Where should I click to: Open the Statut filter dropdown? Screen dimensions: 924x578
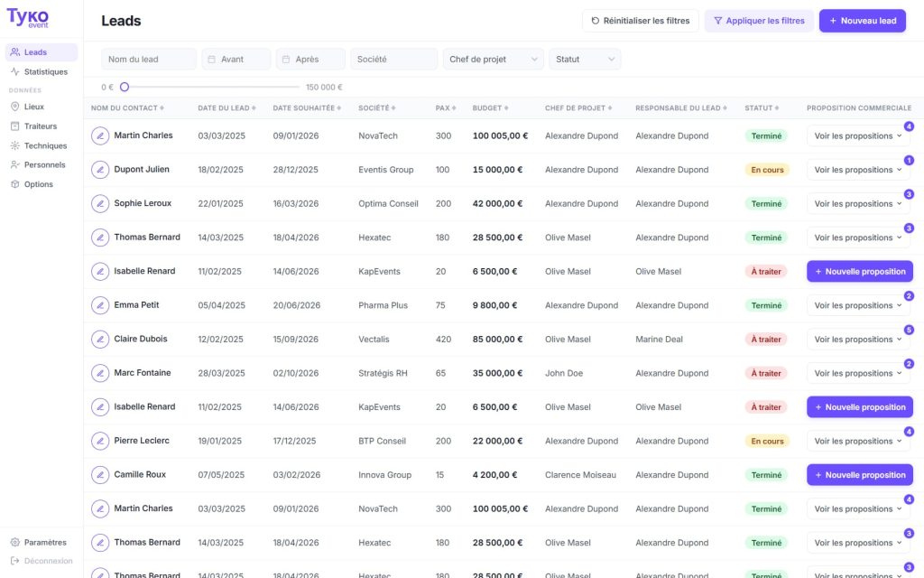tap(585, 59)
